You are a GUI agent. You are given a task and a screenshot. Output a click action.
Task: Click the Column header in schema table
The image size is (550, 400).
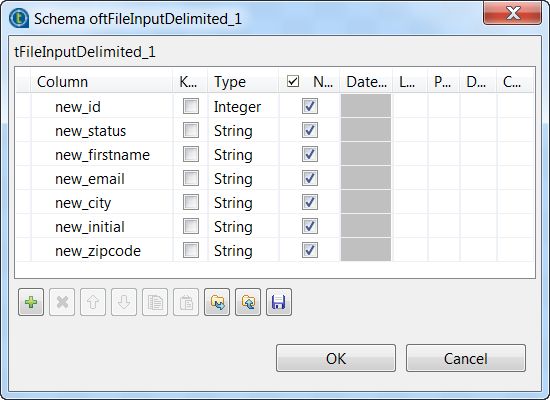point(101,82)
